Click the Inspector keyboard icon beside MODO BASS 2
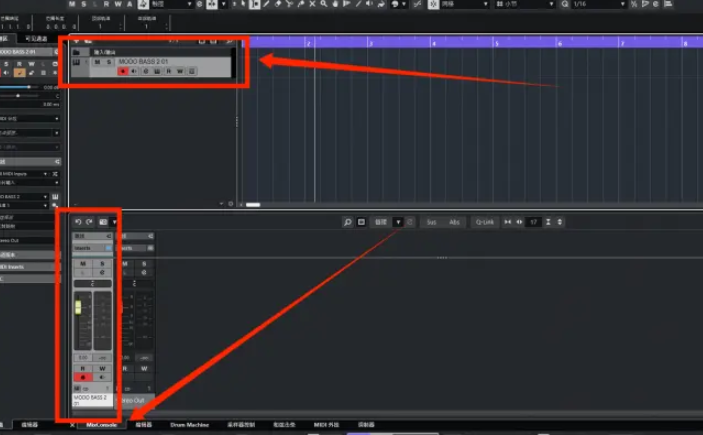Viewport: 703px width, 435px height. coord(55,196)
